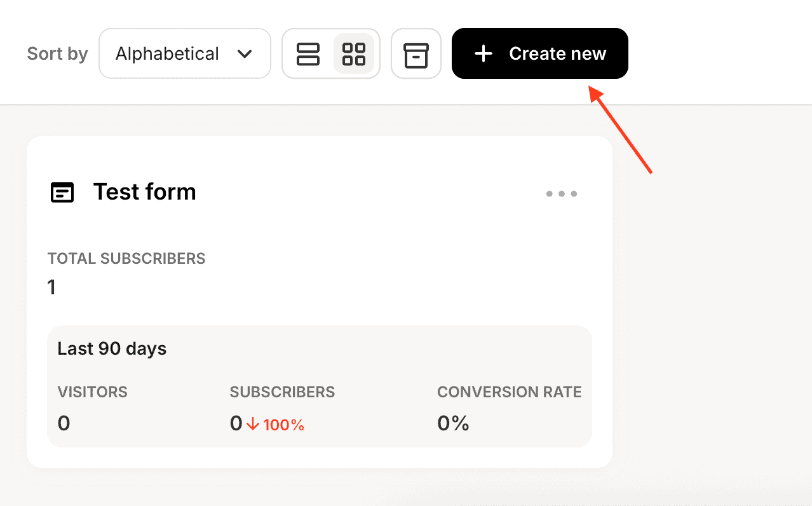Click the red down arrow by 100%
Screen dimensions: 812x506
253,425
